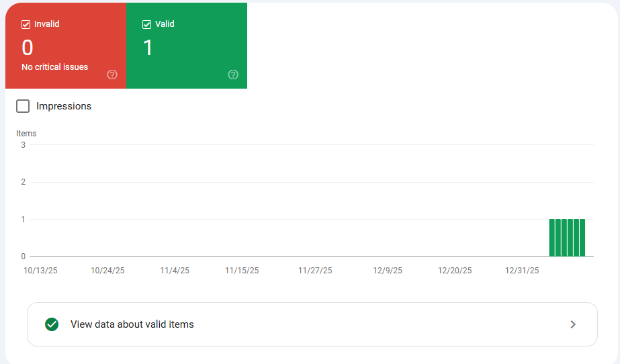Click the 'No critical issues' text
This screenshot has height=364, width=620.
[x=54, y=67]
